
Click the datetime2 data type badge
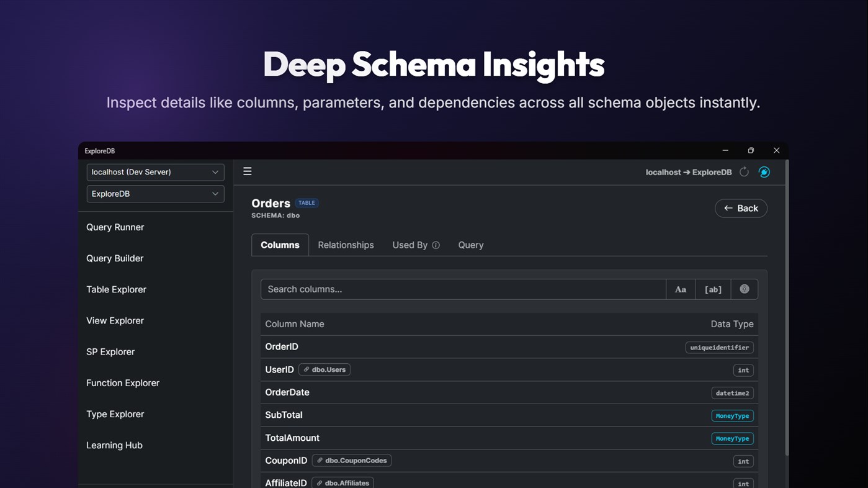[733, 393]
